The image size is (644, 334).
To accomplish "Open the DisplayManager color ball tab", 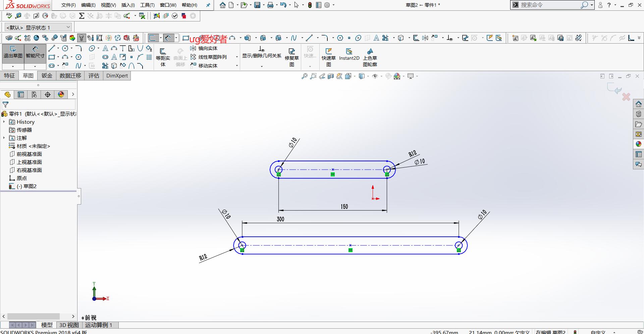I will 61,95.
